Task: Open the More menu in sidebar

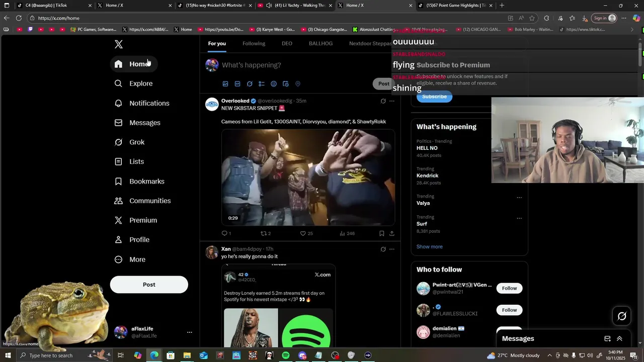Action: 130,259
